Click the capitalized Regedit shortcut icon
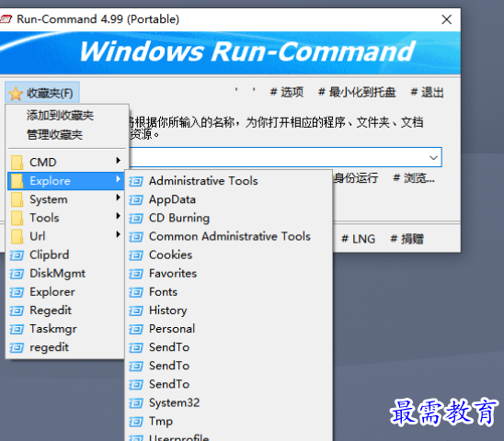Image resolution: width=504 pixels, height=441 pixels. click(x=17, y=311)
